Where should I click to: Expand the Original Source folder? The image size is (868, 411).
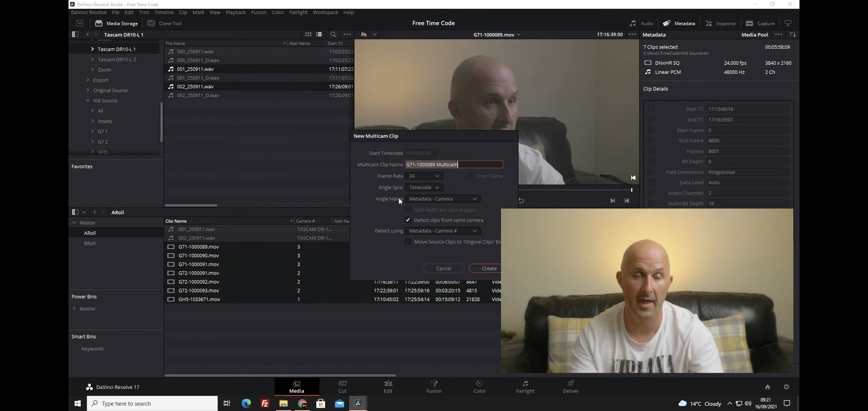[88, 90]
